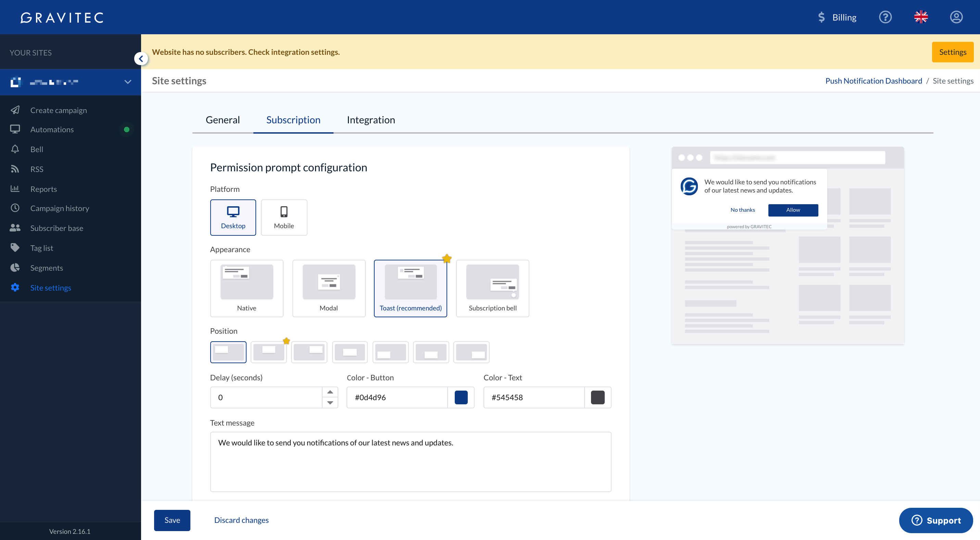Open the Subscription tab
The height and width of the screenshot is (540, 980).
[x=293, y=120]
